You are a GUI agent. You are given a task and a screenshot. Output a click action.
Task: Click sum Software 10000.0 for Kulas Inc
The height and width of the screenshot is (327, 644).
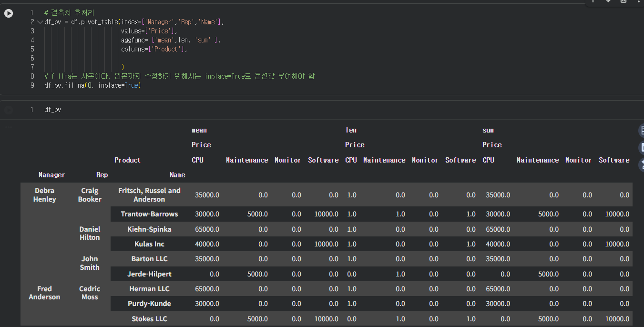pyautogui.click(x=617, y=244)
